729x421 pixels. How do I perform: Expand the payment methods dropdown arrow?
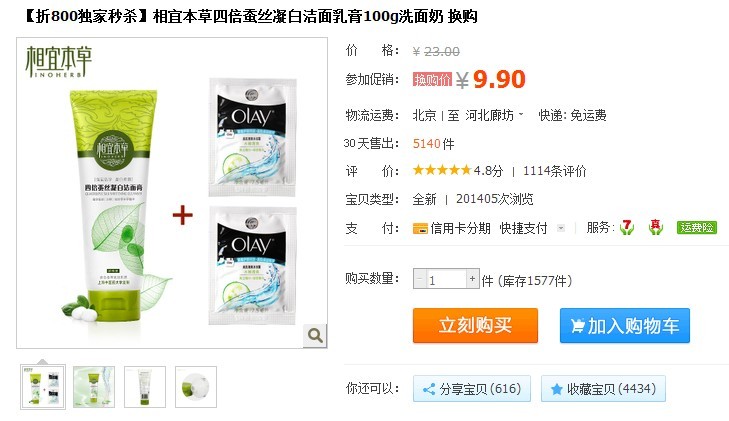coord(561,228)
